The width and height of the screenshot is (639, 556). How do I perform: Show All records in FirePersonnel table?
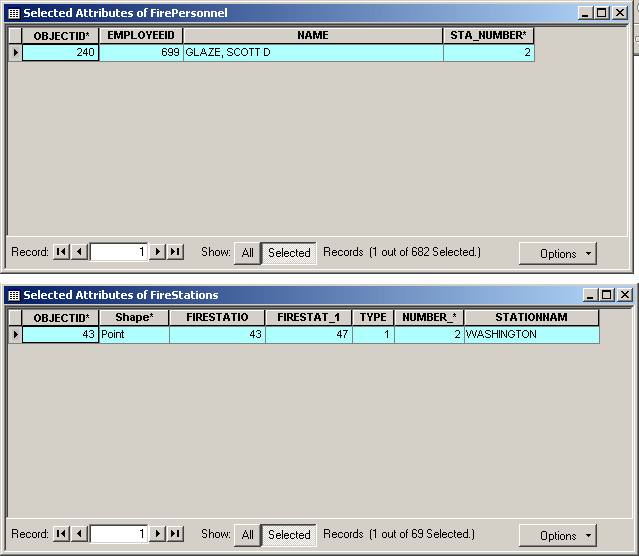coord(247,253)
